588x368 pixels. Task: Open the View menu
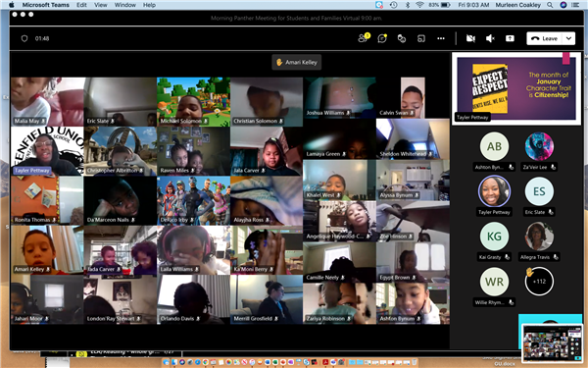[101, 5]
